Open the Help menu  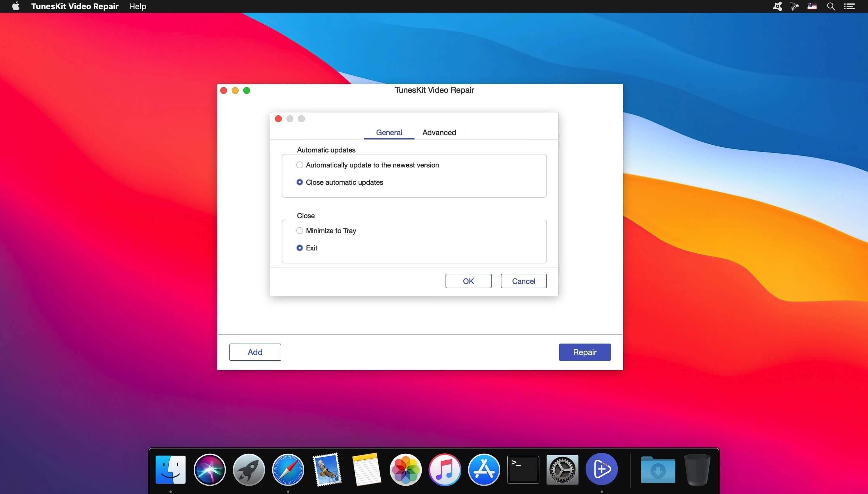(x=137, y=6)
